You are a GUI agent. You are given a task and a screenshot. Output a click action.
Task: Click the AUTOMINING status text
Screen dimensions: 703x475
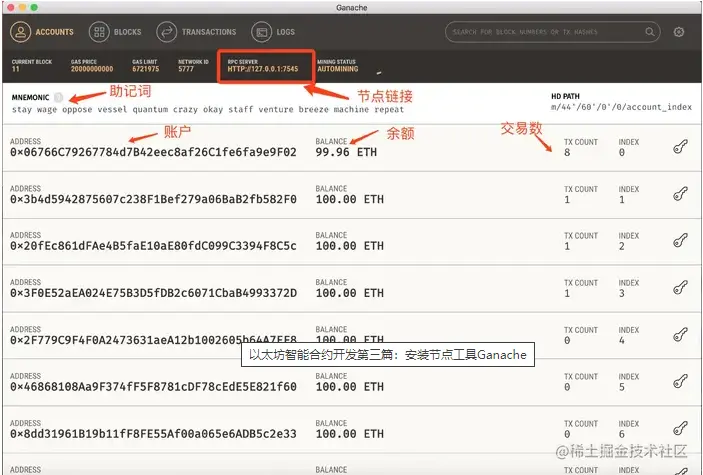[338, 69]
